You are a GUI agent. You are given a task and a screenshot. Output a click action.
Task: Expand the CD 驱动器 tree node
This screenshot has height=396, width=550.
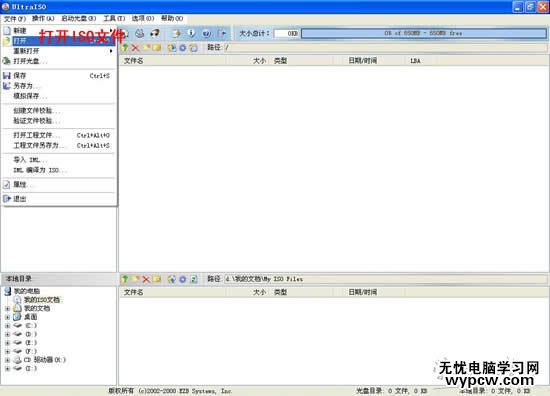(7, 360)
